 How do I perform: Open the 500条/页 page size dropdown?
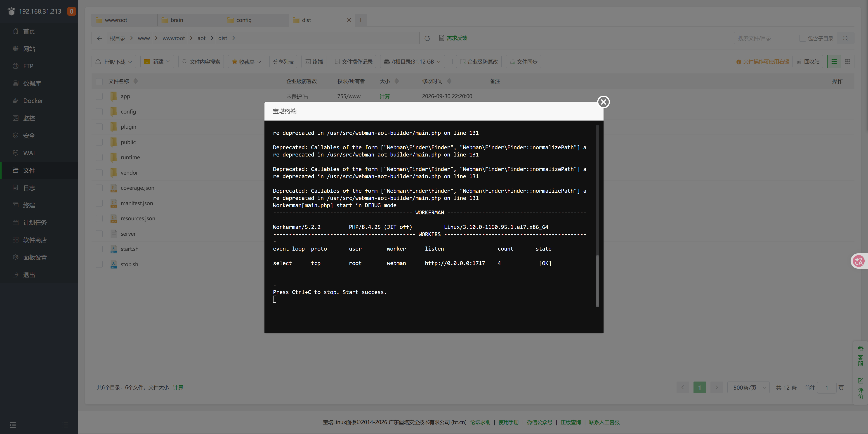749,387
